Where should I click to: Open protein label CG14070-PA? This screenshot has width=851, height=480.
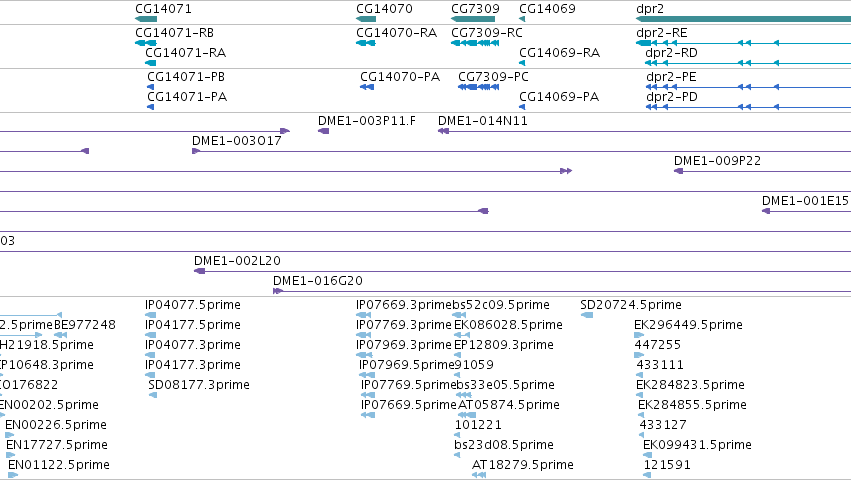[400, 77]
